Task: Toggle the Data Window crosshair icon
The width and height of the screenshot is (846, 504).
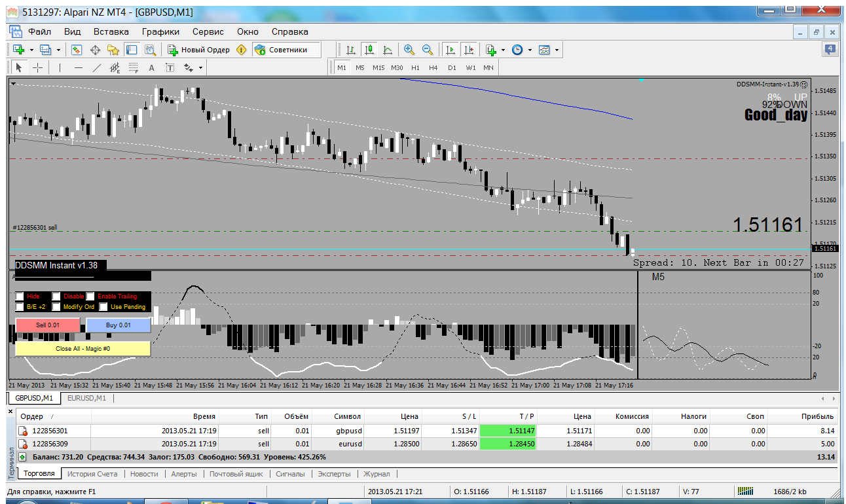Action: coord(95,50)
